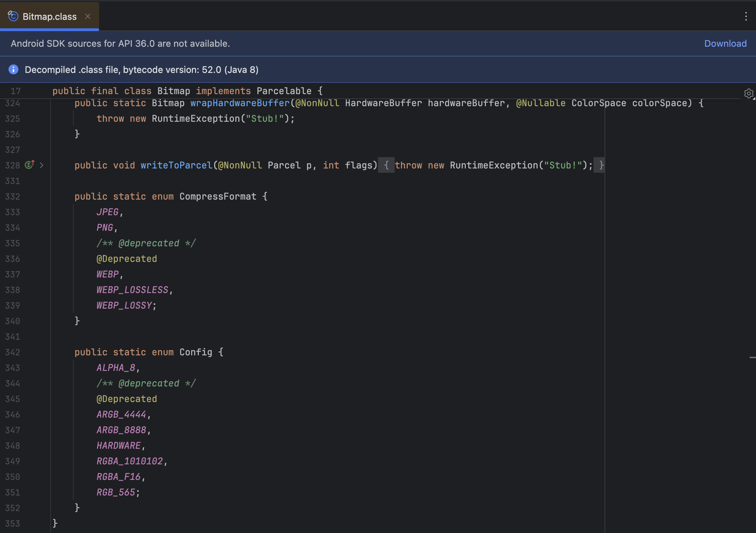Expand the folded opening brace after flags)

(386, 165)
